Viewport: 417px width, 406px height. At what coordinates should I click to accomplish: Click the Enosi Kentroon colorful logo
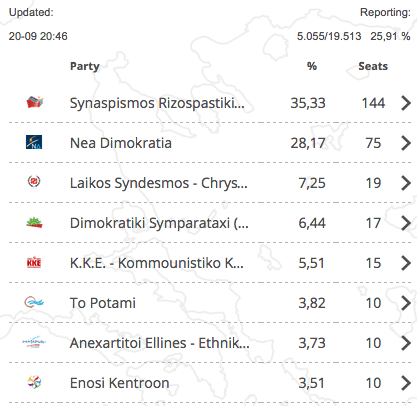tap(34, 382)
